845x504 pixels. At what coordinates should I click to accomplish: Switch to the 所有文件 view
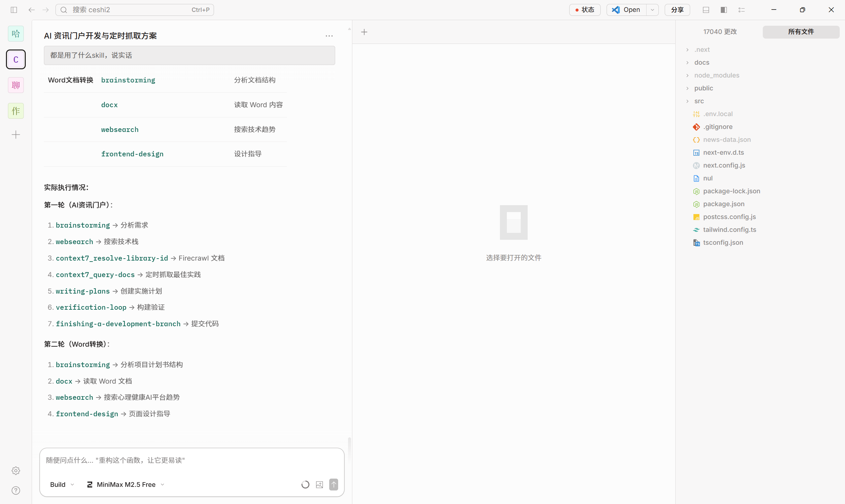coord(800,32)
